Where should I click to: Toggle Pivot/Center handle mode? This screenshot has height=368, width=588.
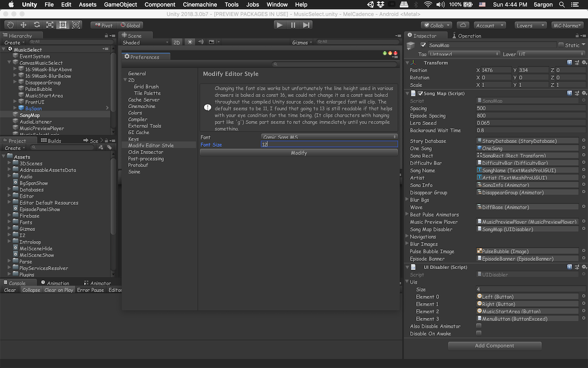pyautogui.click(x=103, y=25)
